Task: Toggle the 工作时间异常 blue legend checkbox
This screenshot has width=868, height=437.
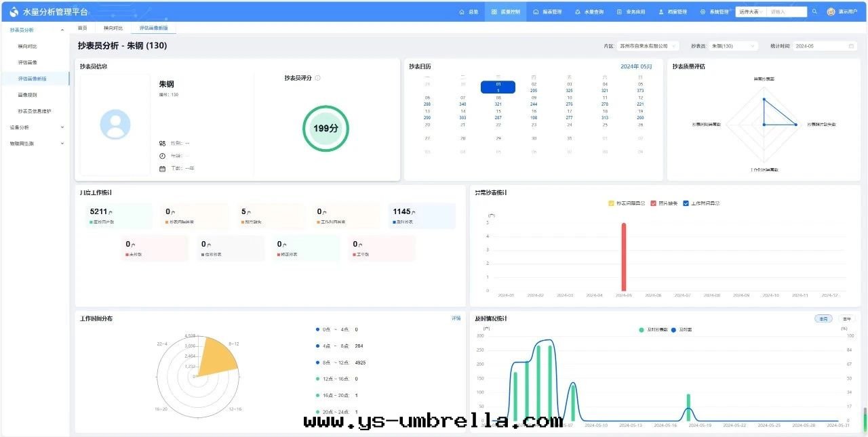Action: tap(686, 203)
